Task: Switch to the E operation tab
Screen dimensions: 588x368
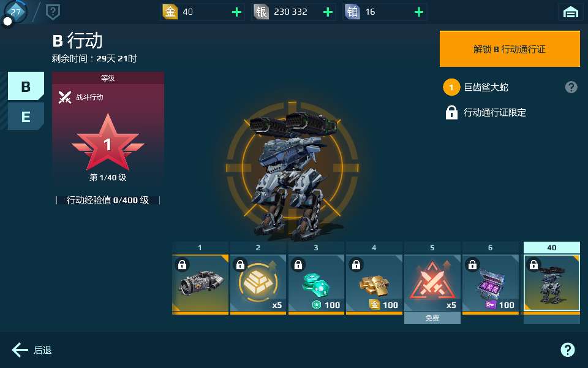Action: point(26,117)
